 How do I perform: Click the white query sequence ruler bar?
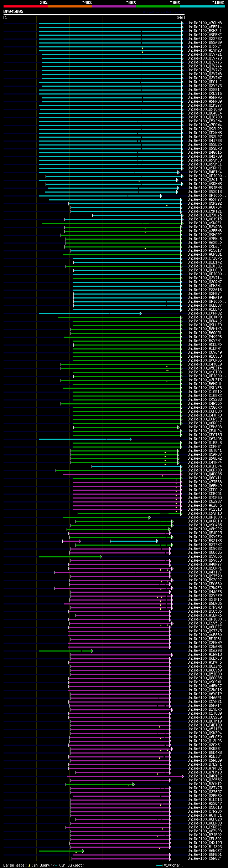pyautogui.click(x=94, y=15)
